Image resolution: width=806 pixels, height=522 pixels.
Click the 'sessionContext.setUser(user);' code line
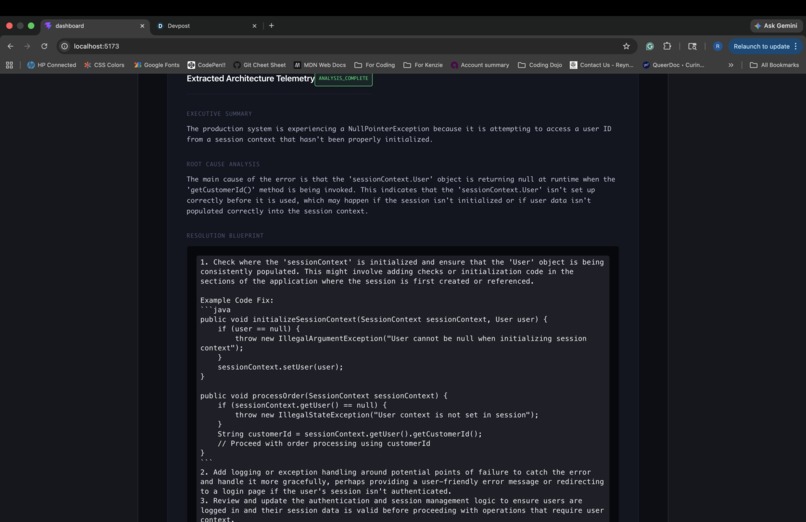[x=280, y=367]
